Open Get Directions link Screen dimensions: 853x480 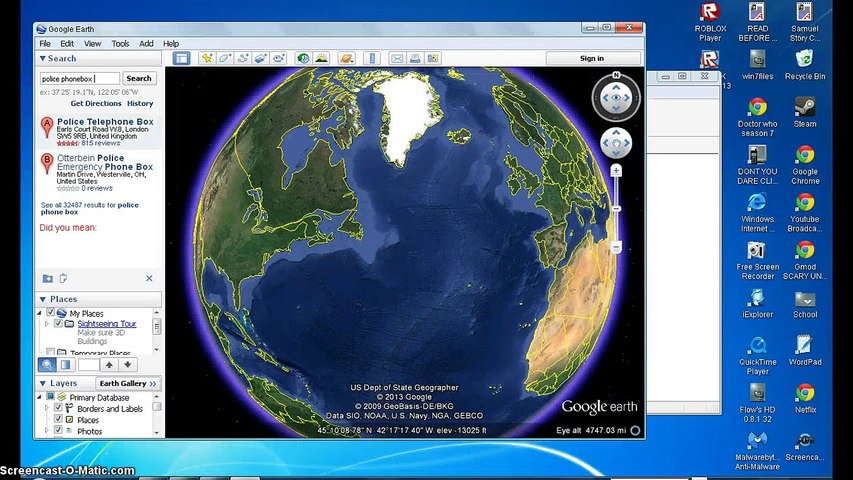[96, 103]
